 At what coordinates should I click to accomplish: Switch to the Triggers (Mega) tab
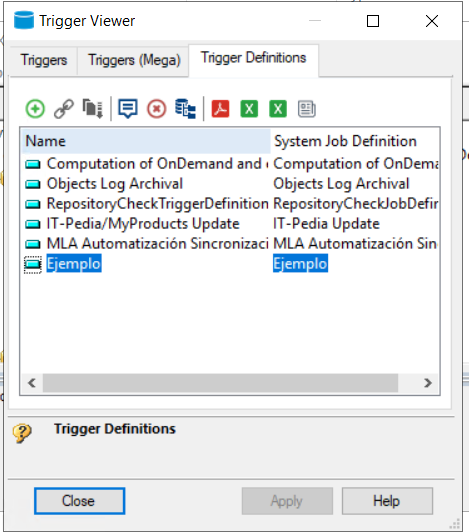(134, 60)
